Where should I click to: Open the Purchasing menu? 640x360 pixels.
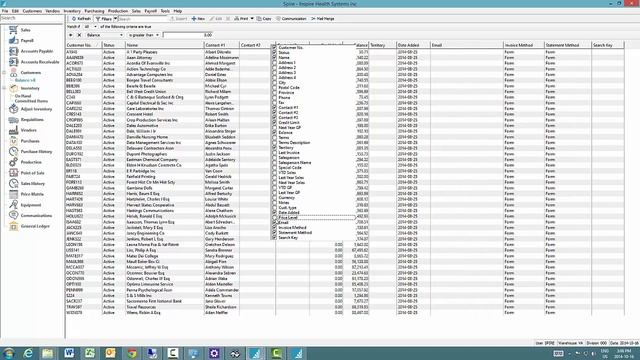[x=94, y=11]
